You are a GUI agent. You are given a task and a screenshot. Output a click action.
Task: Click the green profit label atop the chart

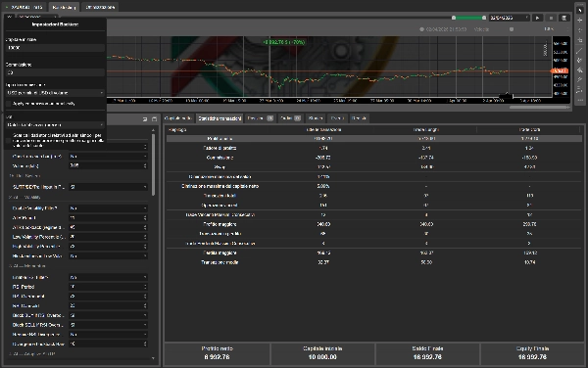point(284,42)
